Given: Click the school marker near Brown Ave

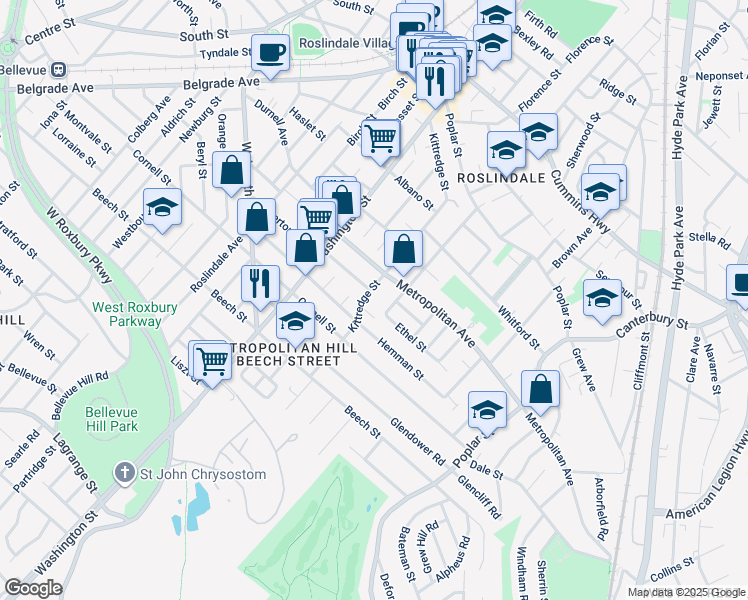Looking at the screenshot, I should click(x=600, y=196).
